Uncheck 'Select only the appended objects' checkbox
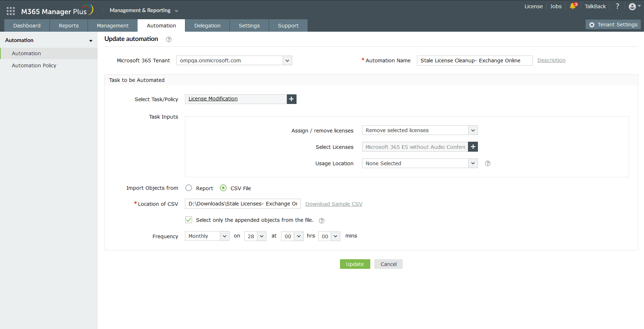This screenshot has height=329, width=644. (189, 220)
